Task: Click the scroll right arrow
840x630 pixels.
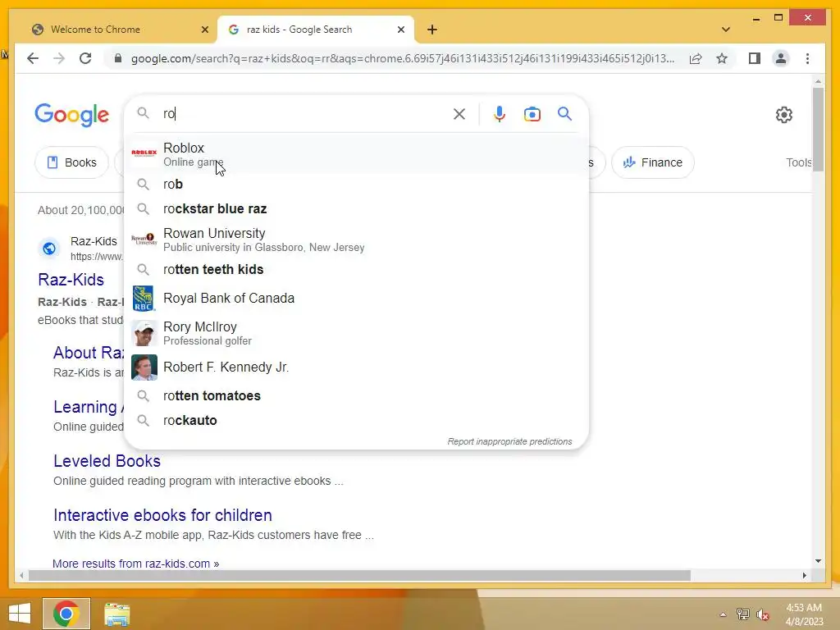Action: (805, 575)
